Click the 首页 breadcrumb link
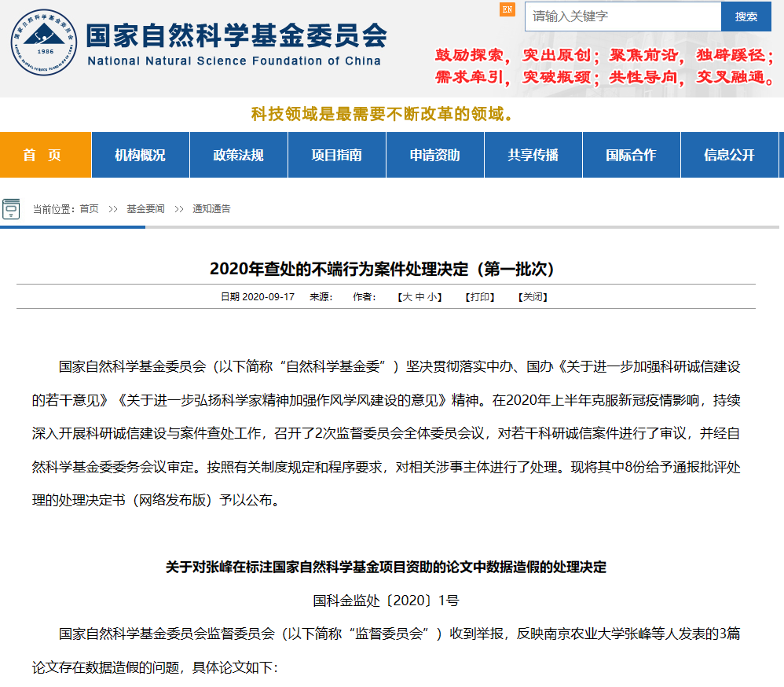 pos(90,208)
